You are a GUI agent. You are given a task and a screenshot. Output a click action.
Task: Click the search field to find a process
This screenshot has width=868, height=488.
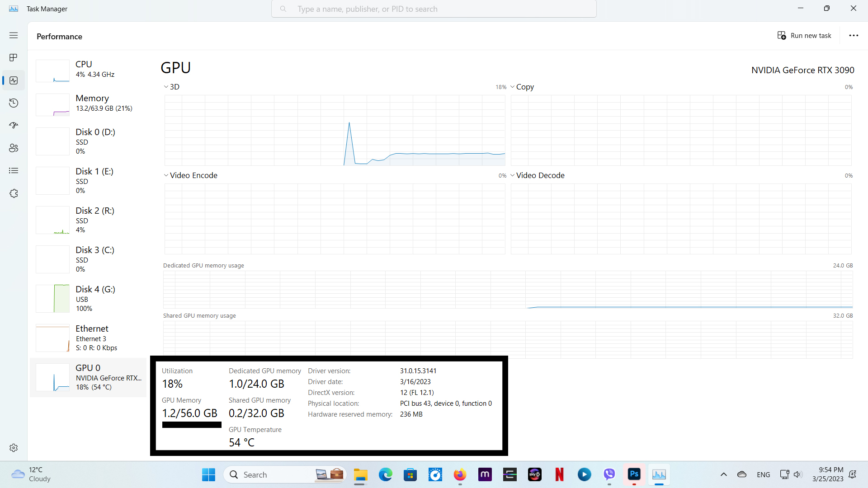[434, 9]
